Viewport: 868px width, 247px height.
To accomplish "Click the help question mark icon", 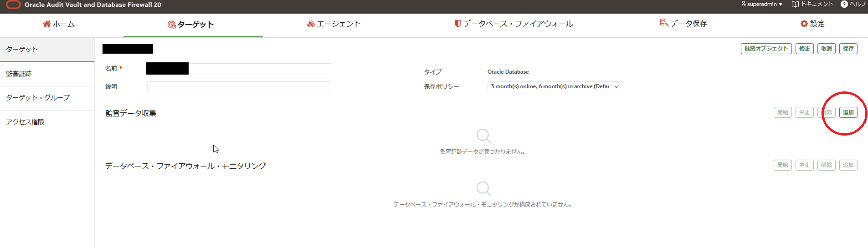I will click(844, 4).
